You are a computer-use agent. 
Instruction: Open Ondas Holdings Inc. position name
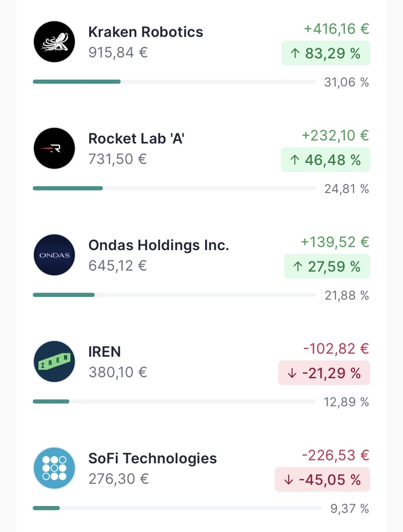tap(159, 245)
